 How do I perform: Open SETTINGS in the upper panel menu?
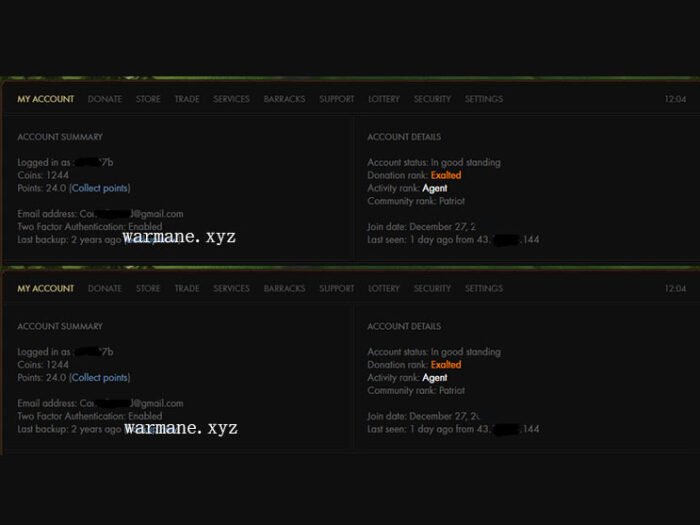pos(484,99)
